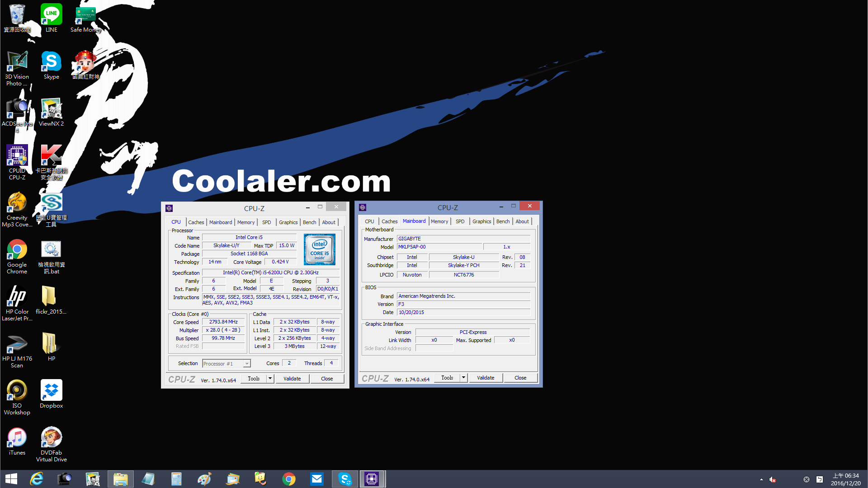This screenshot has height=488, width=868.
Task: Switch to Caches tab in left CPU-Z
Action: pyautogui.click(x=196, y=222)
